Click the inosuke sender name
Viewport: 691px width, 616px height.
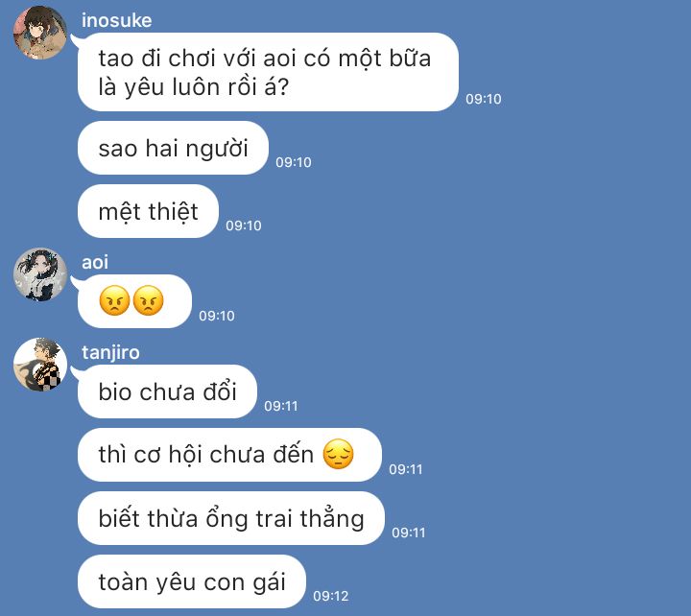(x=116, y=20)
